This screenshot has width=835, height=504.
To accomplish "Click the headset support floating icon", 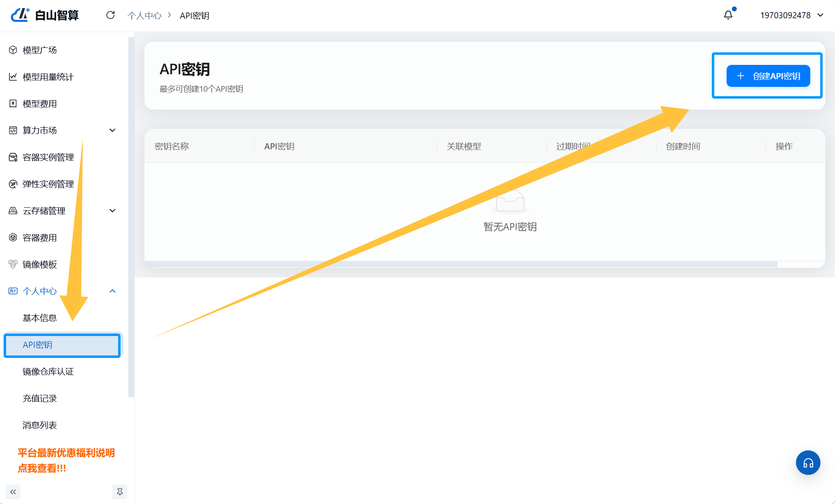I will [x=808, y=463].
